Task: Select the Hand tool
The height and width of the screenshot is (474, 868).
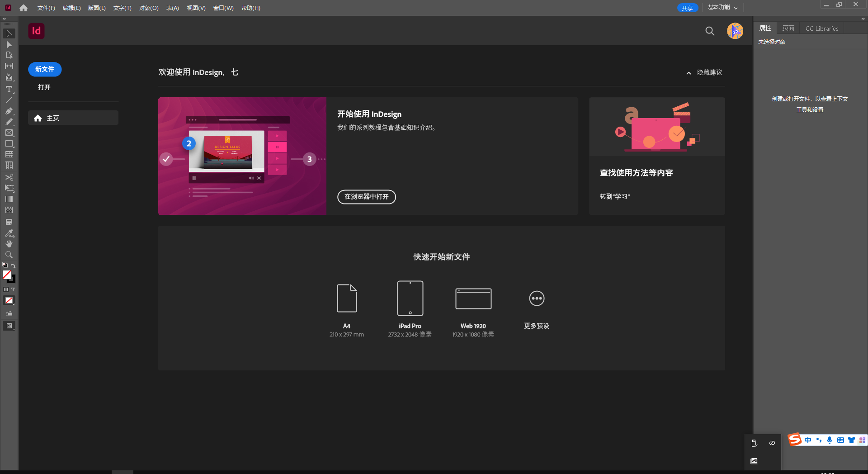Action: (9, 244)
